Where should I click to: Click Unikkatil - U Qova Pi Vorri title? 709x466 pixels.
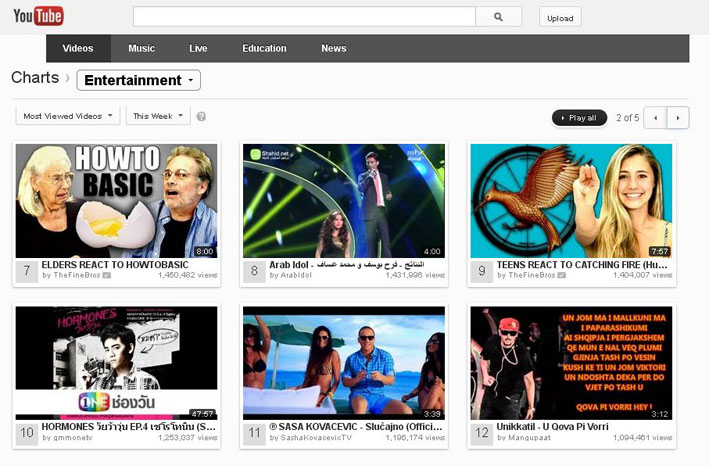(553, 427)
